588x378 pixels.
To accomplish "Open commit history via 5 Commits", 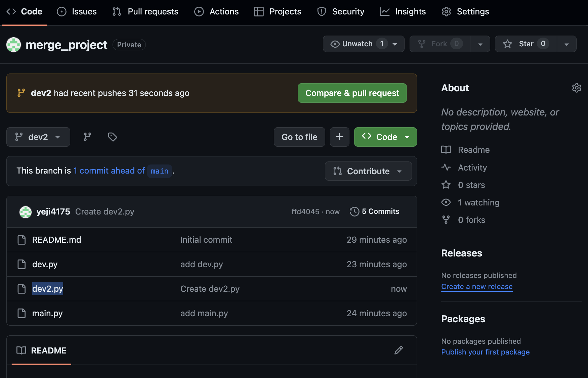I will pyautogui.click(x=375, y=211).
